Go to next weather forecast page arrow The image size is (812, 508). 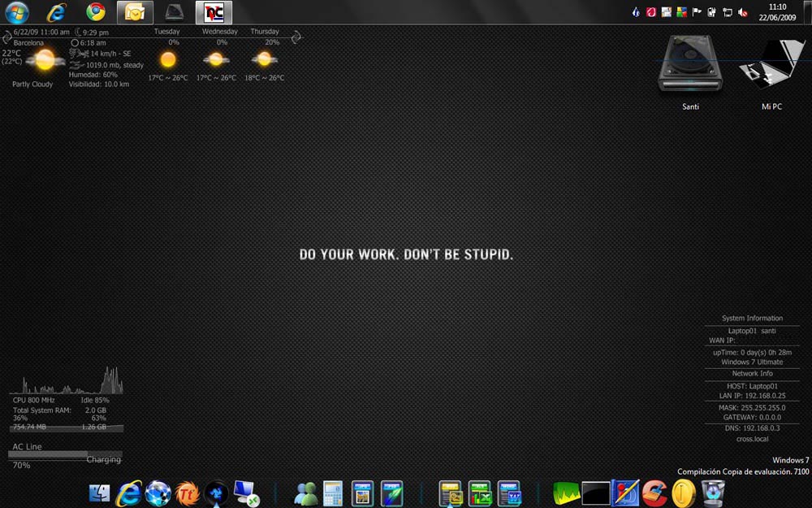(296, 37)
